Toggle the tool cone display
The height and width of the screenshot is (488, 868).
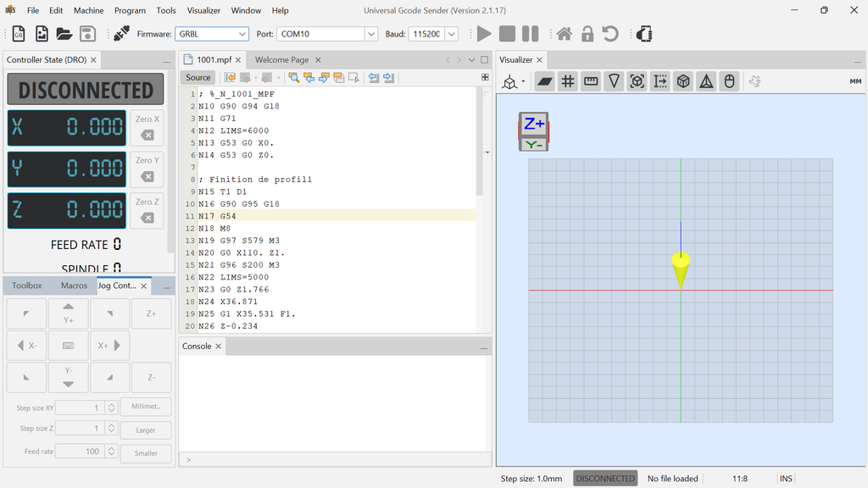coord(614,82)
